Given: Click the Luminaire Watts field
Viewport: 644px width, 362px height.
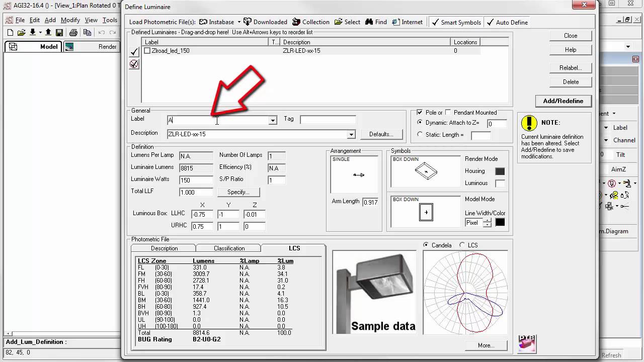Looking at the screenshot, I should (196, 180).
